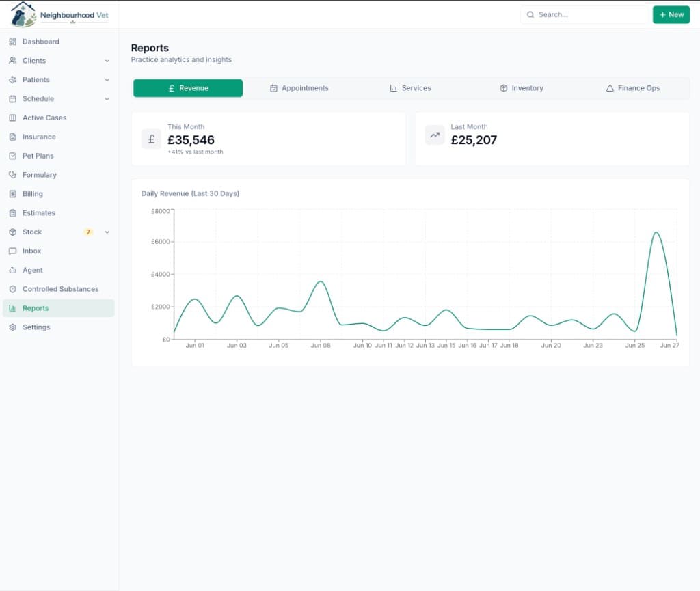The width and height of the screenshot is (700, 591).
Task: Open Estimates in the sidebar
Action: click(x=59, y=212)
